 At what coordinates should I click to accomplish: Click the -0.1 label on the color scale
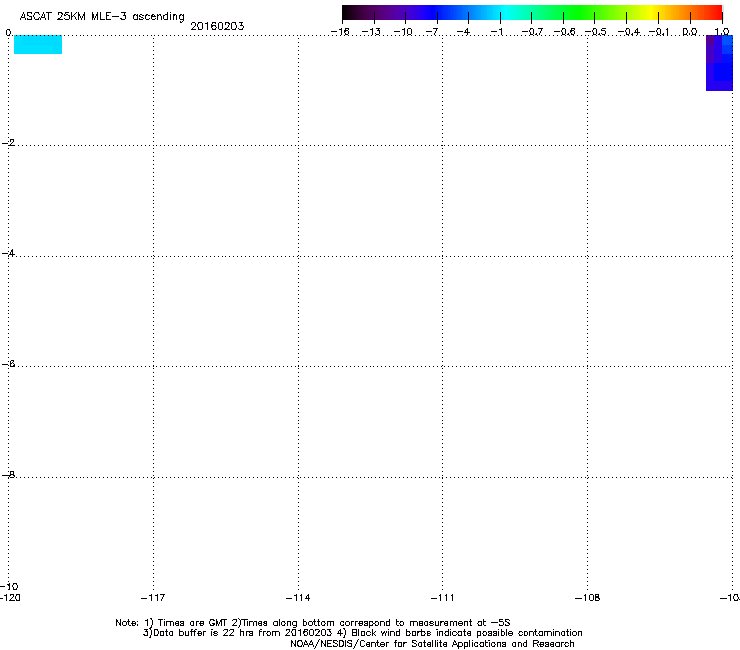click(659, 32)
